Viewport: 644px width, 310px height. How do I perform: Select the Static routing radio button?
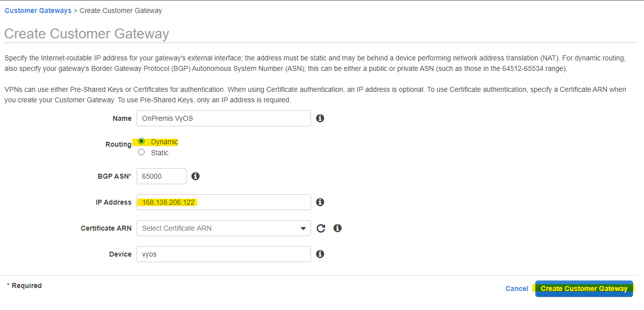point(142,152)
